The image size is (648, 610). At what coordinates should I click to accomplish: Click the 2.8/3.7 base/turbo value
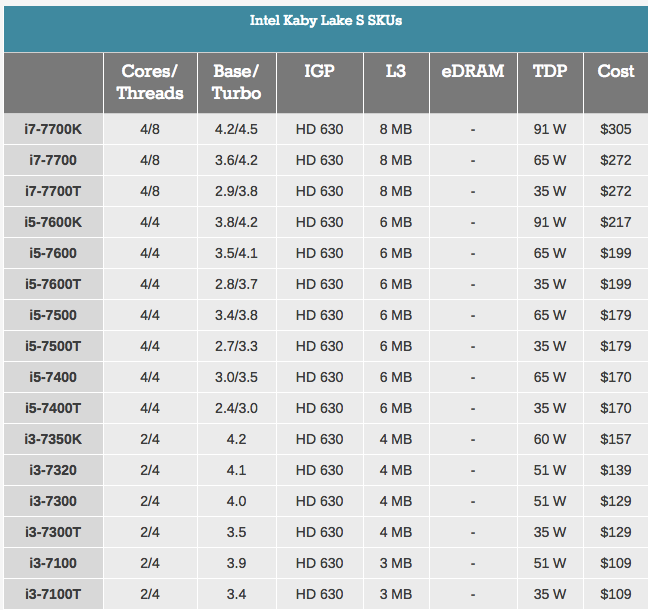pos(236,284)
